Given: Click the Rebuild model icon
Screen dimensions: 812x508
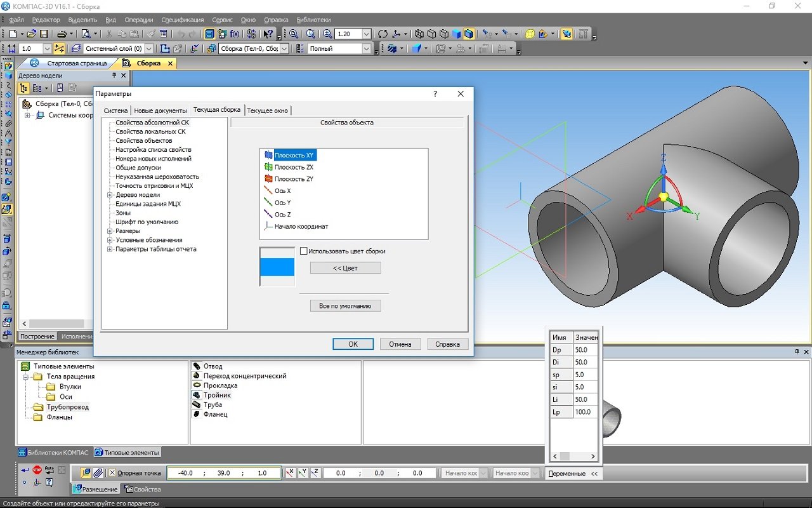Looking at the screenshot, I should coord(383,34).
